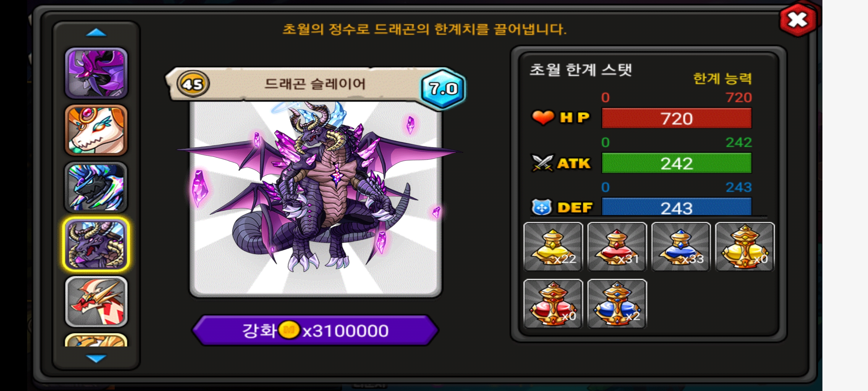Click the blue DEF 243 bar
The width and height of the screenshot is (868, 391).
click(x=676, y=207)
